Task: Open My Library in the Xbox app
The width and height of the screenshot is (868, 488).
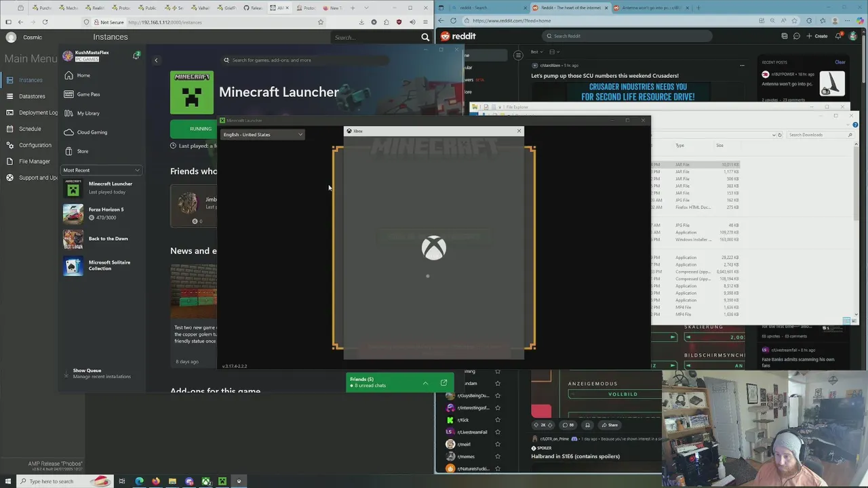Action: (102, 113)
